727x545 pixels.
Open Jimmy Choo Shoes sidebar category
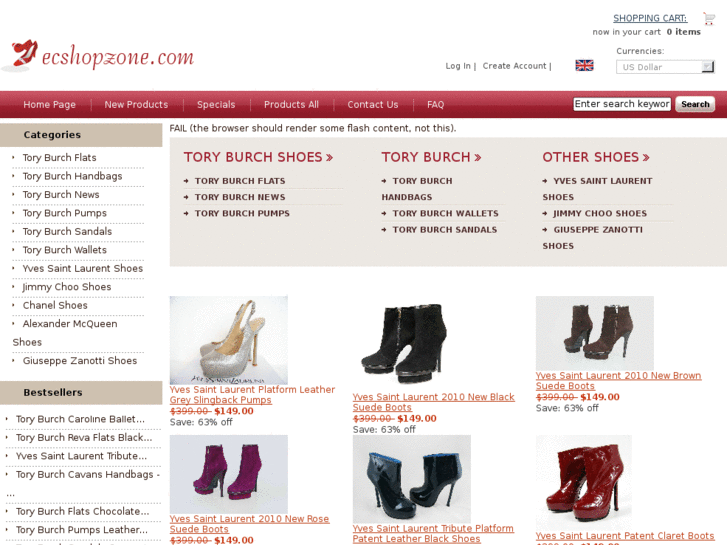[67, 287]
